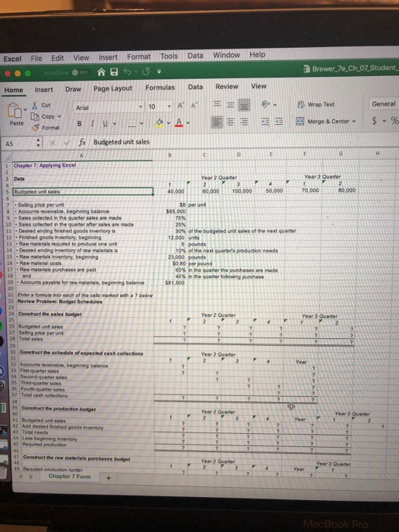Click the Paste clipboard icon
The height and width of the screenshot is (532, 399).
(x=16, y=110)
